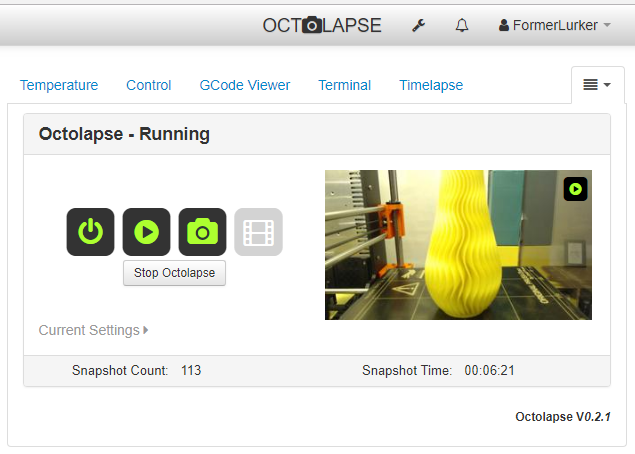Switch to the Temperature tab
Viewport: 635px width, 454px height.
(59, 85)
